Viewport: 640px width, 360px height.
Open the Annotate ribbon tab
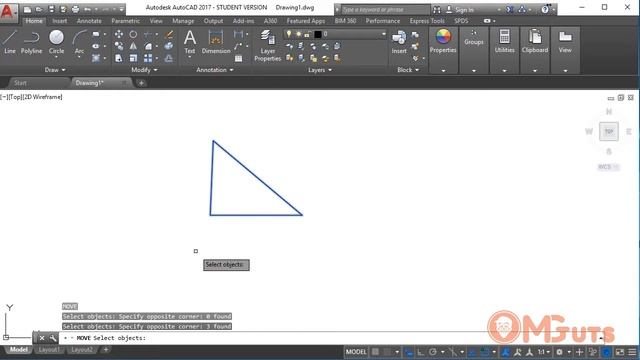tap(89, 21)
